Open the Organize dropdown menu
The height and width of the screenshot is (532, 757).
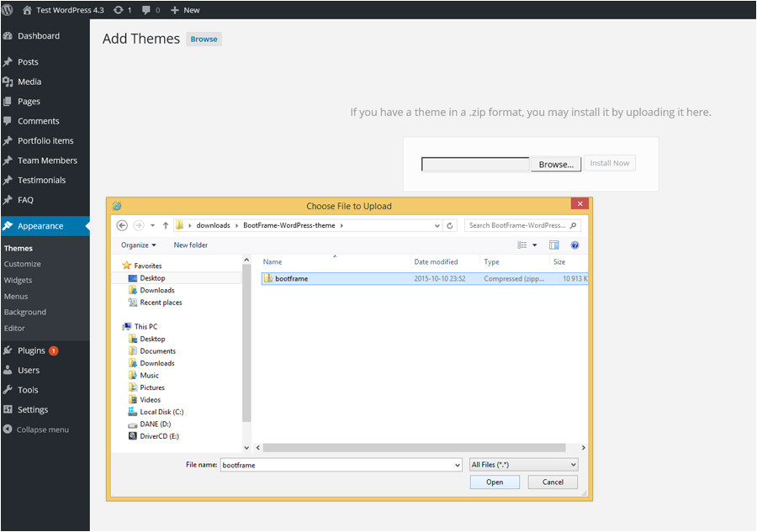pos(139,245)
